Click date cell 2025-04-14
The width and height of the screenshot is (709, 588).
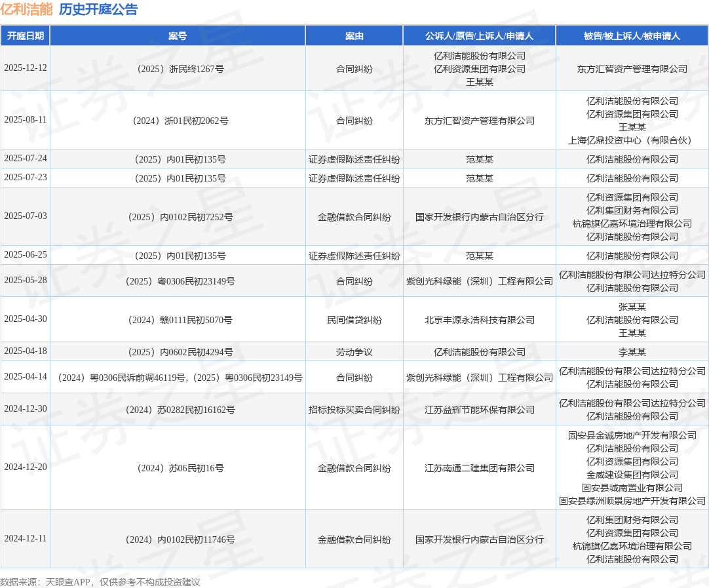point(26,377)
